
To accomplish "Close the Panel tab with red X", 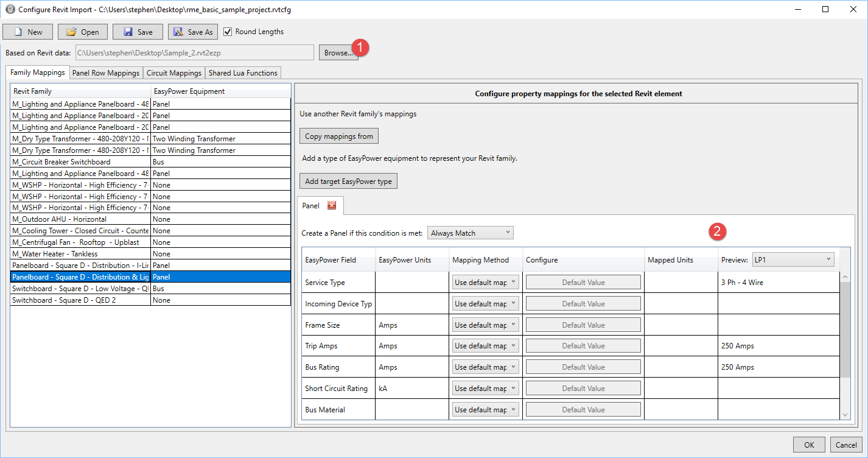I will pos(332,206).
